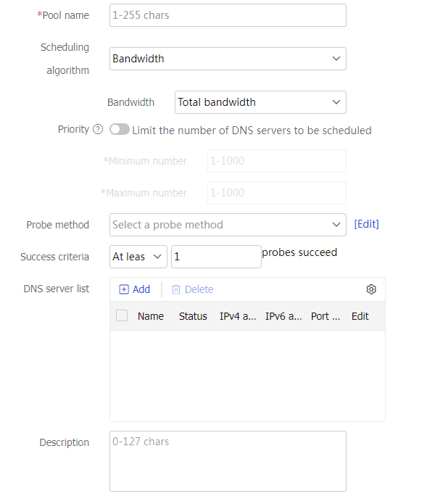Click the Minimum number input field
Image resolution: width=427 pixels, height=504 pixels.
coord(277,161)
